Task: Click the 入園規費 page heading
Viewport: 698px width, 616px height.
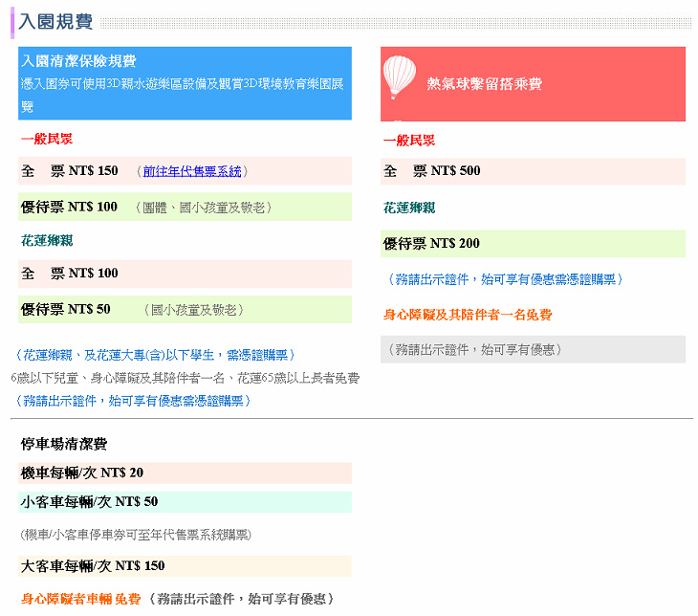Action: coord(55,22)
